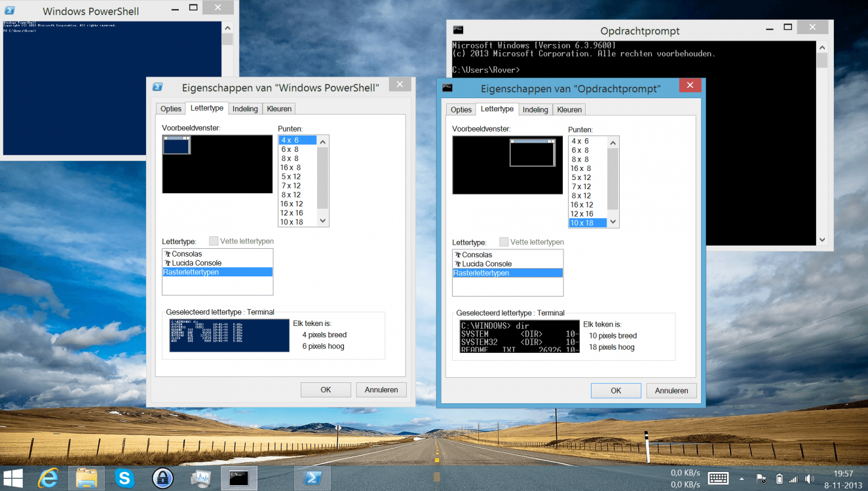Click OK in Opdrachtprompt properties dialog
The width and height of the screenshot is (868, 491).
(x=616, y=390)
